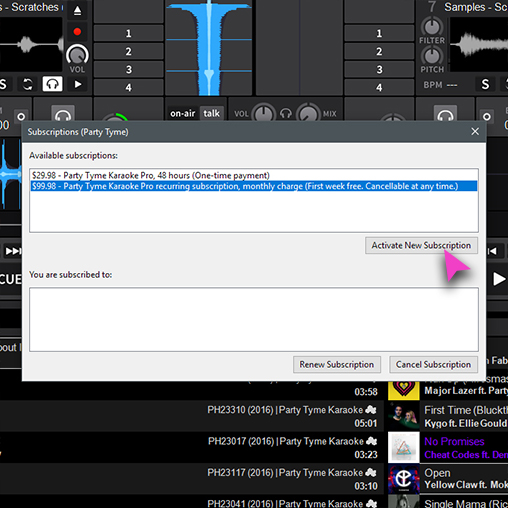Click the 03:23 duration of PH23017

tap(366, 455)
